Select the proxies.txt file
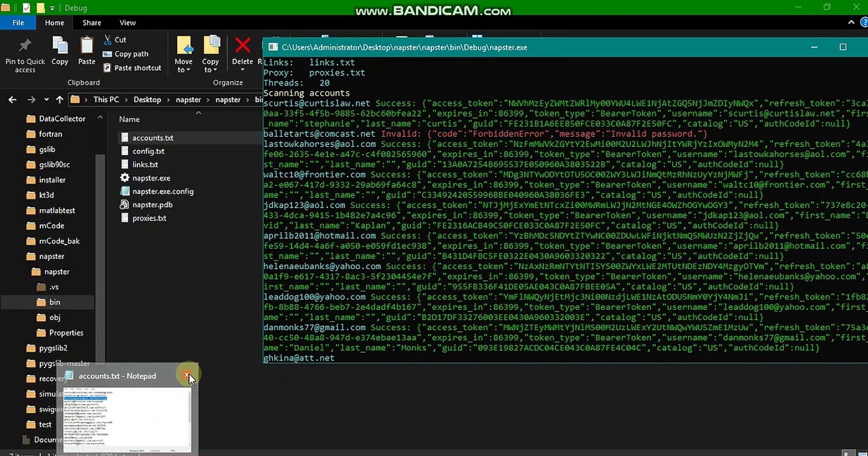The width and height of the screenshot is (868, 456). tap(149, 218)
